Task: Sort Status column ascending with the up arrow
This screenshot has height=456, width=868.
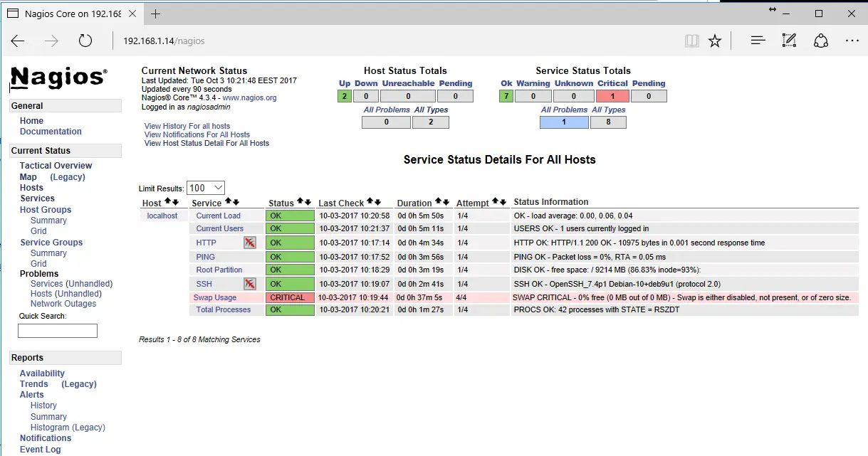Action: click(x=300, y=202)
